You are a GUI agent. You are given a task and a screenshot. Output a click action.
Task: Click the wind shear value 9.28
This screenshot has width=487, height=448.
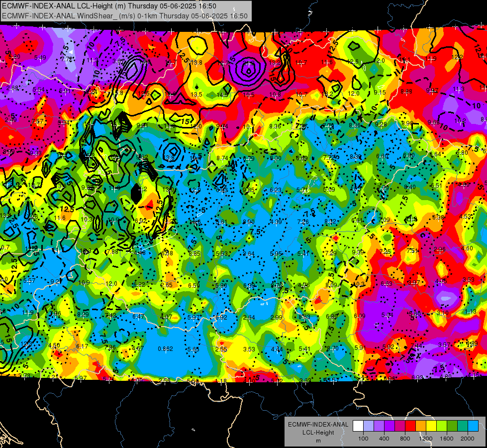pyautogui.click(x=381, y=124)
